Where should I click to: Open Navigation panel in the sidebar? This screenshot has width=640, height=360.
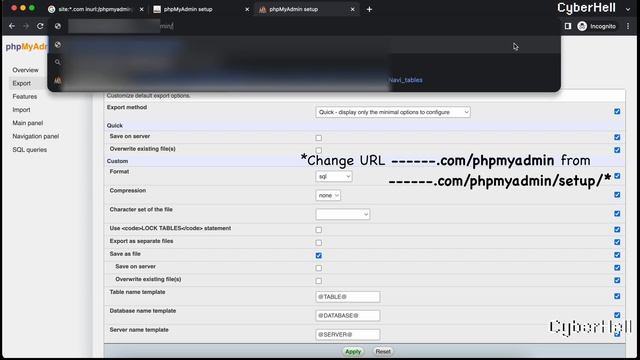(36, 136)
